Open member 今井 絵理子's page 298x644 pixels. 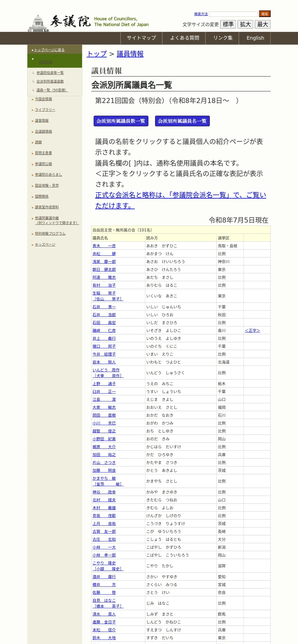104,354
